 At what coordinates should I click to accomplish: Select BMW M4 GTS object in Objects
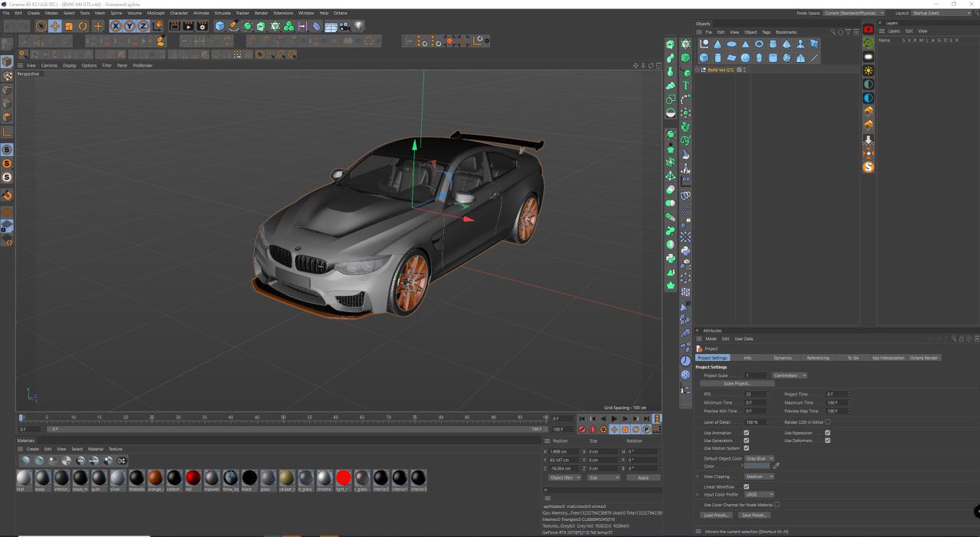720,70
